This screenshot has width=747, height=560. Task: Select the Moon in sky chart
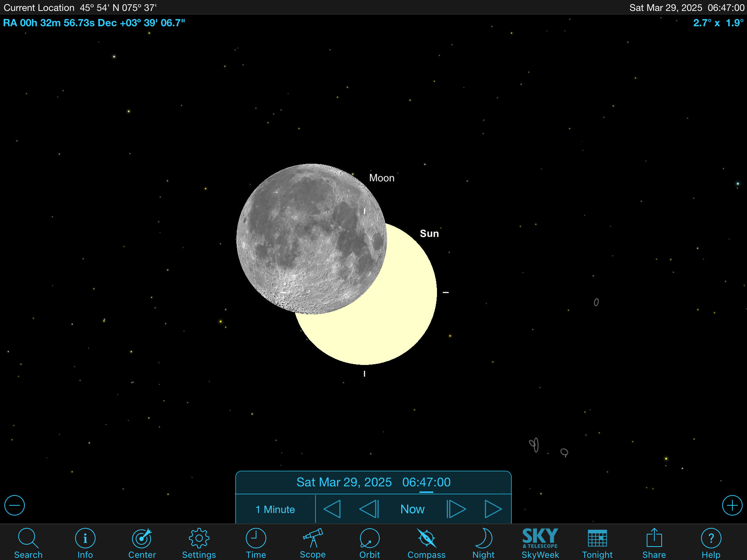(x=311, y=239)
